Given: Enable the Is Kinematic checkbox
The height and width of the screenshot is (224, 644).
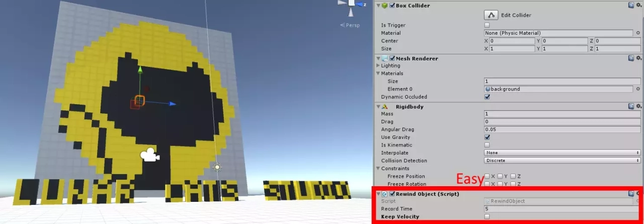Looking at the screenshot, I should [x=487, y=145].
